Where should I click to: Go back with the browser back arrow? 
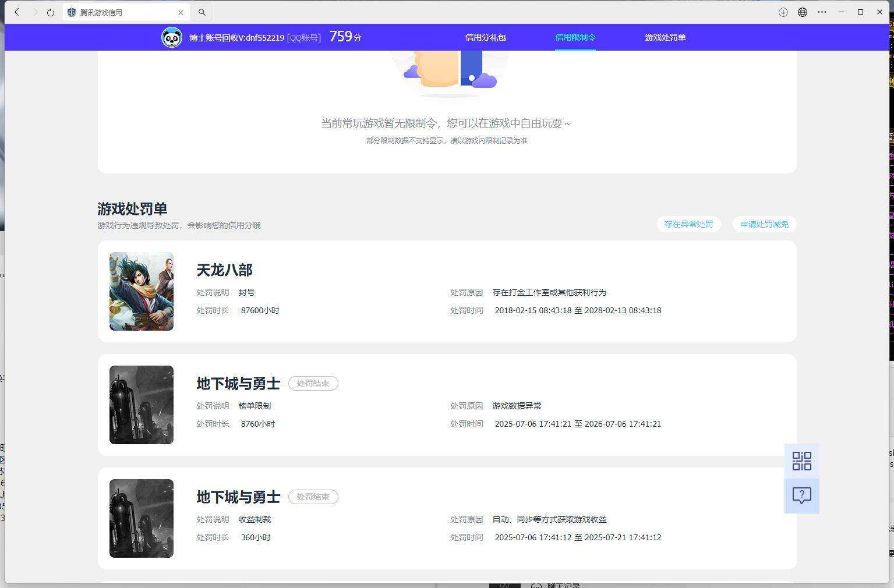pos(17,12)
